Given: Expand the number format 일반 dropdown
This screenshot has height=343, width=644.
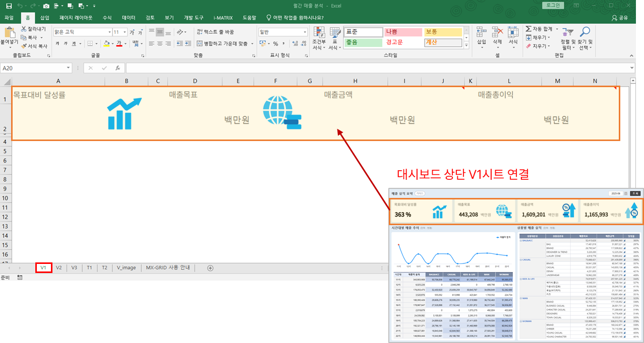Looking at the screenshot, I should [x=305, y=32].
